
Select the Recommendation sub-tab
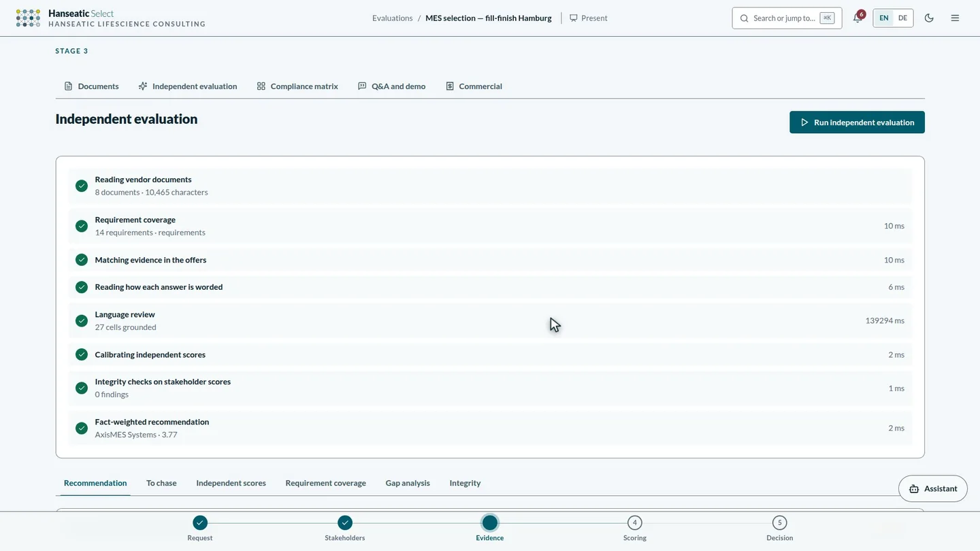point(95,483)
